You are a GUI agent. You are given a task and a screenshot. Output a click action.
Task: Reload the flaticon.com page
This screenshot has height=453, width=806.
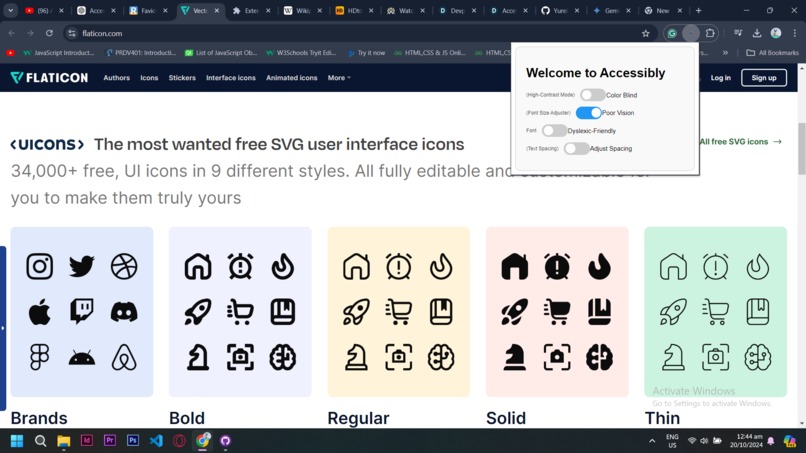coord(49,33)
